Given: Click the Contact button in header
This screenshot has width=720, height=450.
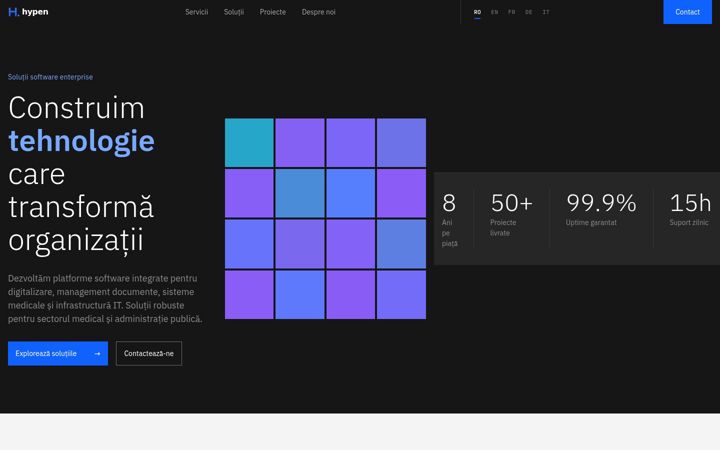Looking at the screenshot, I should (687, 12).
